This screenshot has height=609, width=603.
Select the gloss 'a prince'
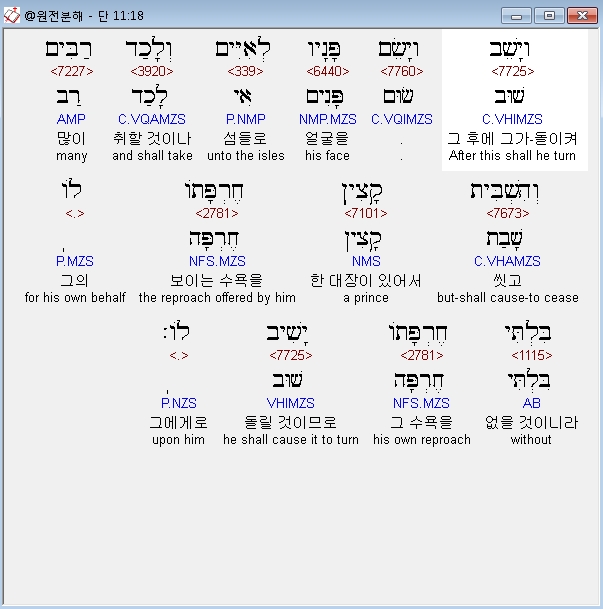click(x=366, y=298)
